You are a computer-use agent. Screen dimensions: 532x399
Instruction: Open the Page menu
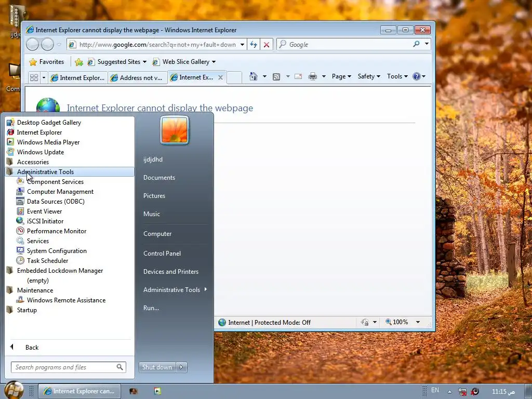click(x=341, y=76)
